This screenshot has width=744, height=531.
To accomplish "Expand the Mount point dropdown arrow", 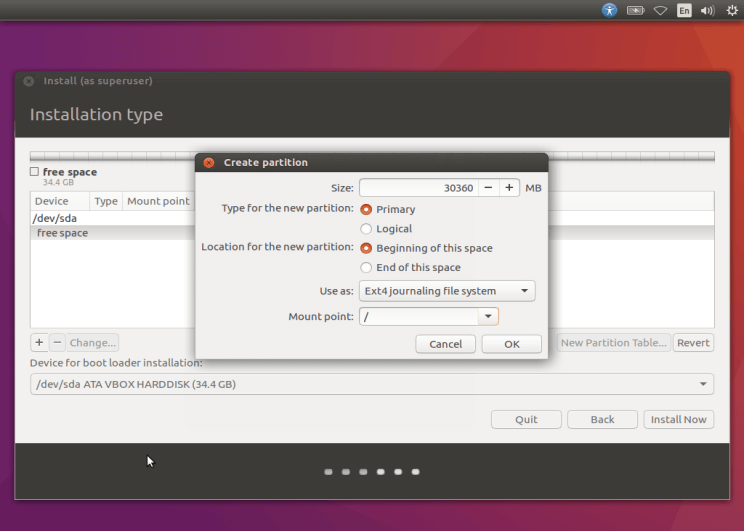I will pyautogui.click(x=488, y=317).
